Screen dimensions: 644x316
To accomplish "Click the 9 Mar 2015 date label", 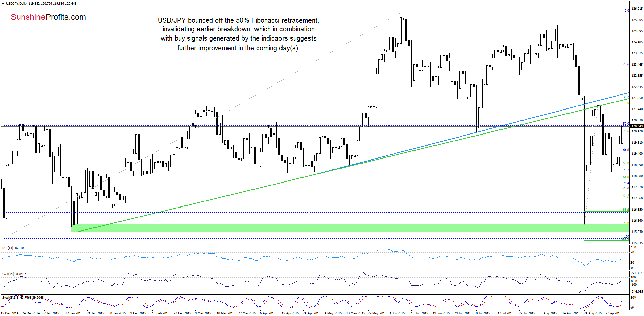I will 203,313.
